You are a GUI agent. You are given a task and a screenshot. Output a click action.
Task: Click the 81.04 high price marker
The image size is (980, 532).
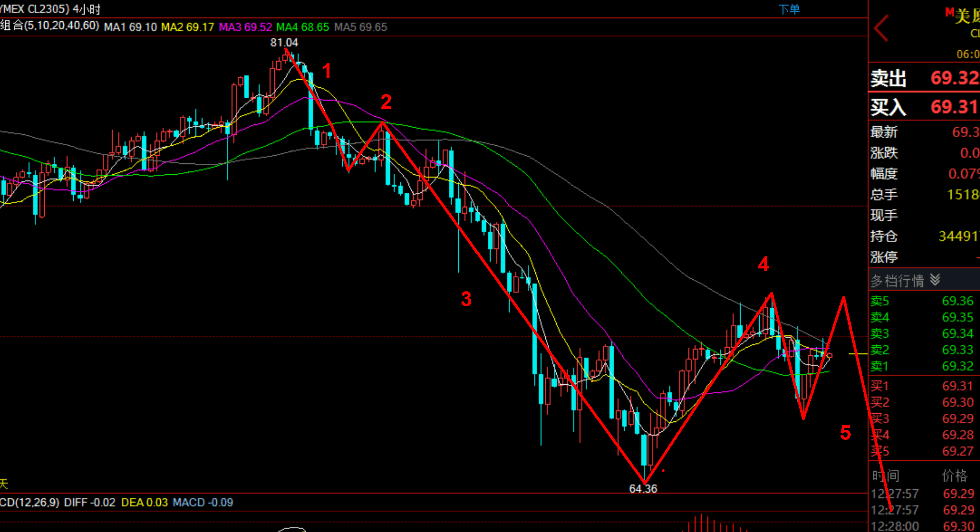[x=284, y=42]
